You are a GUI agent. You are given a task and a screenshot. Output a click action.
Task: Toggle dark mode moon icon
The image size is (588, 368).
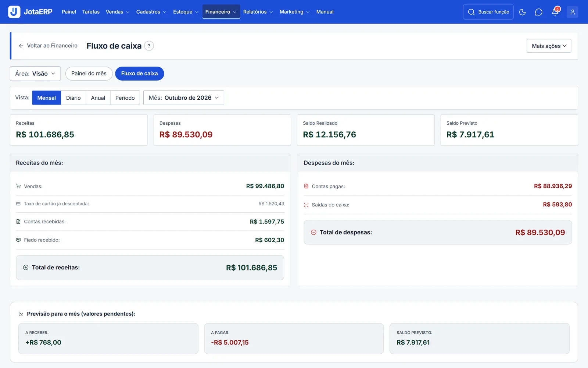(522, 12)
